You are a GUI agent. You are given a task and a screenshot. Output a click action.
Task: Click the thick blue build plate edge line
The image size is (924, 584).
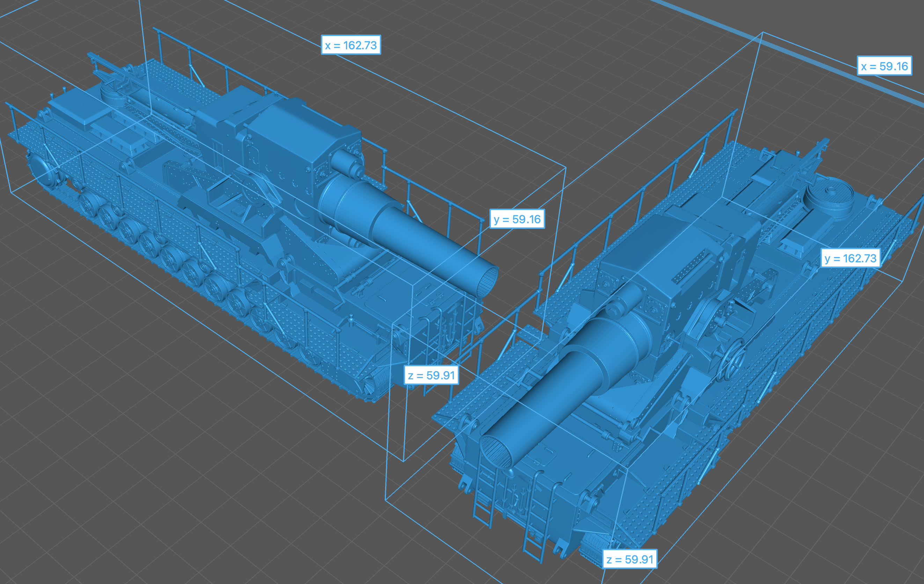[x=787, y=50]
